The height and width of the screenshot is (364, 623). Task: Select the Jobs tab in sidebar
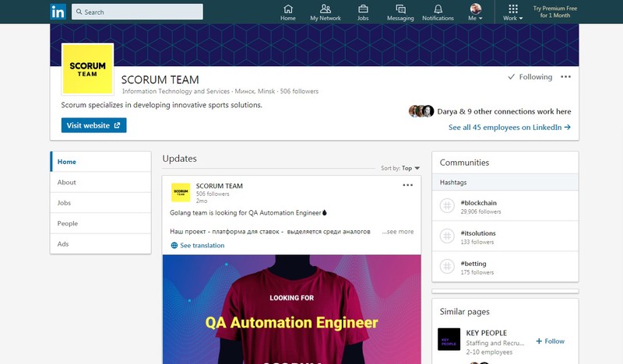click(100, 203)
